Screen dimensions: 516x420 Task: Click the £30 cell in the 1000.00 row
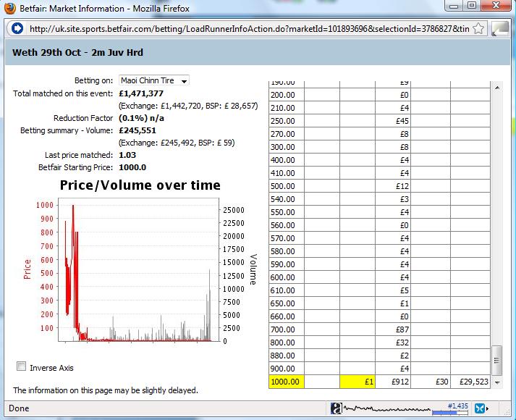pyautogui.click(x=431, y=382)
